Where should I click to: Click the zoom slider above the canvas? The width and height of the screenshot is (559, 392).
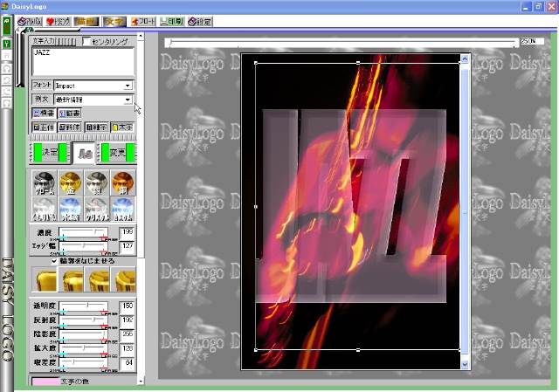(x=342, y=43)
